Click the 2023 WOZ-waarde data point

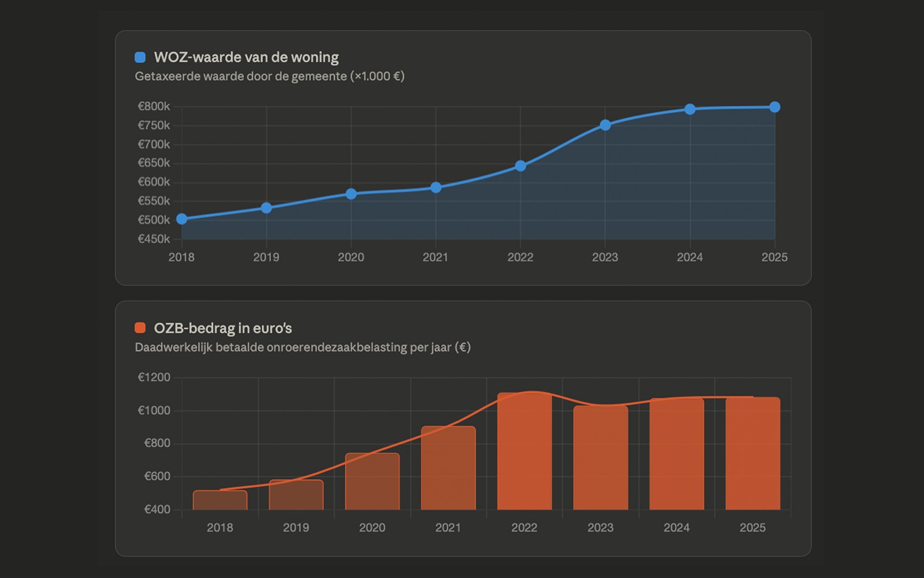(x=605, y=125)
